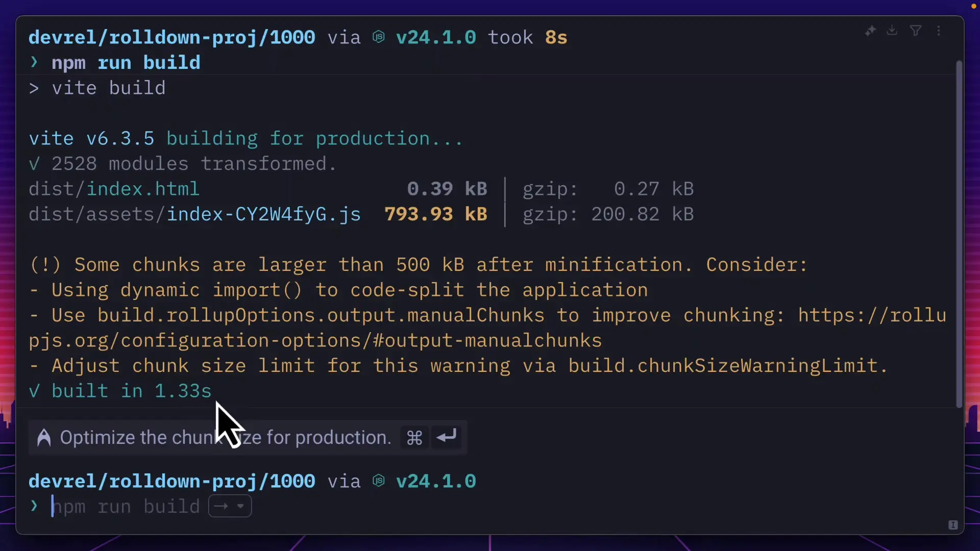
Task: Click the 'built in 1.33s' line
Action: [120, 391]
